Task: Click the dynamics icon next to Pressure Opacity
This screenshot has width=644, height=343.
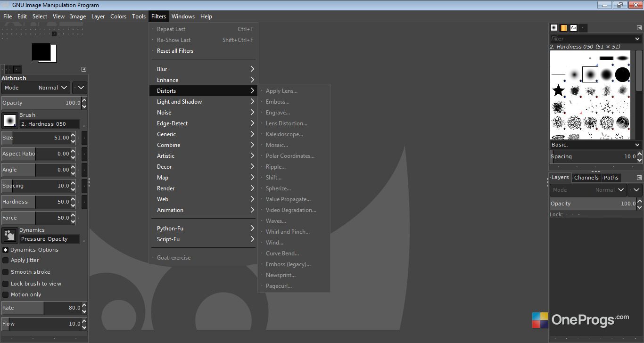Action: pyautogui.click(x=10, y=236)
